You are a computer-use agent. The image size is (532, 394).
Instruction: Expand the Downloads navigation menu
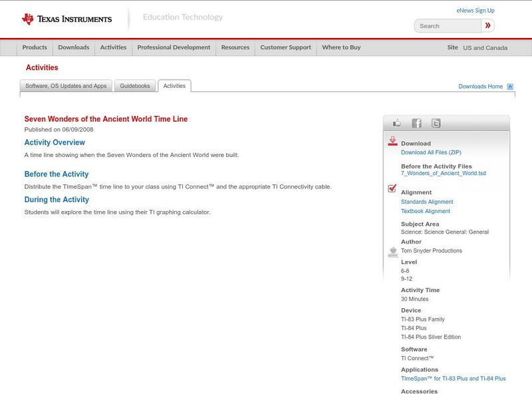tap(73, 48)
